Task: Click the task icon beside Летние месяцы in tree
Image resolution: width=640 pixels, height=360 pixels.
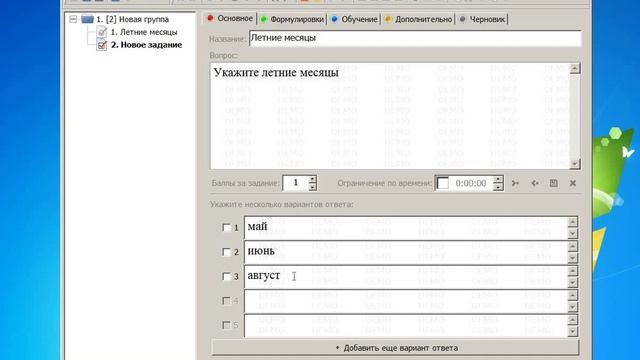Action: pyautogui.click(x=102, y=32)
